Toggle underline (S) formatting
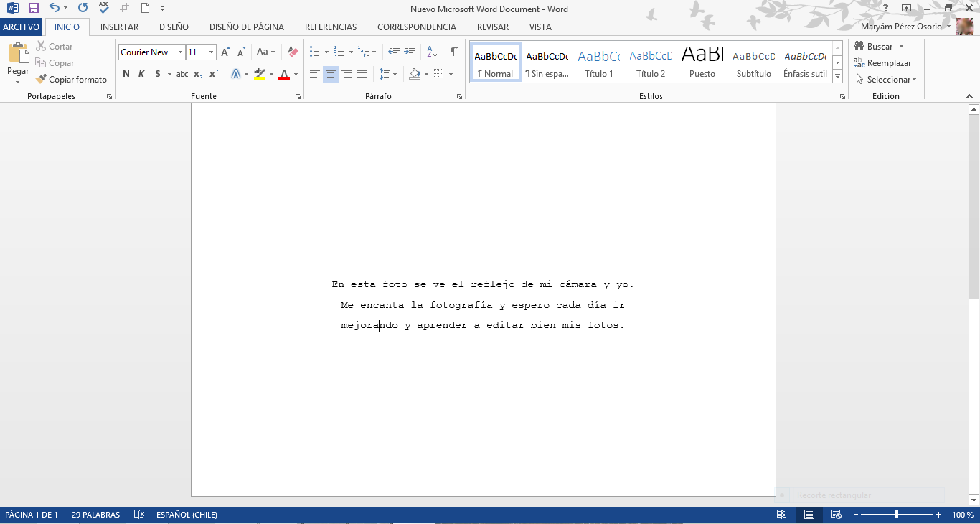 click(x=157, y=74)
